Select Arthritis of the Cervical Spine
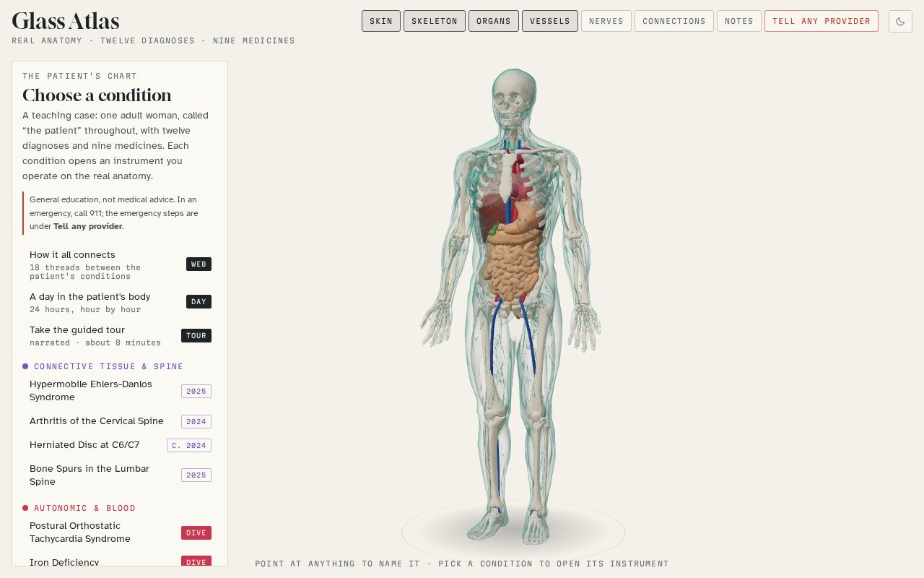 point(120,421)
